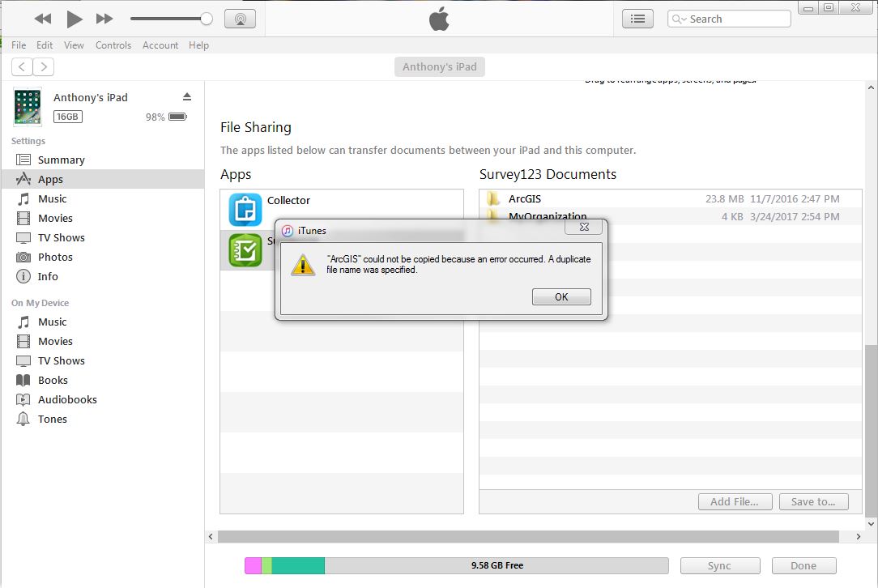Click the Anthony's iPad device button
The image size is (878, 588).
440,66
